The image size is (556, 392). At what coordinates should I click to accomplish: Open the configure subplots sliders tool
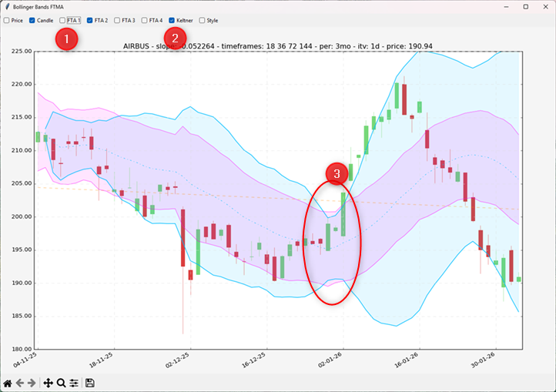point(73,383)
